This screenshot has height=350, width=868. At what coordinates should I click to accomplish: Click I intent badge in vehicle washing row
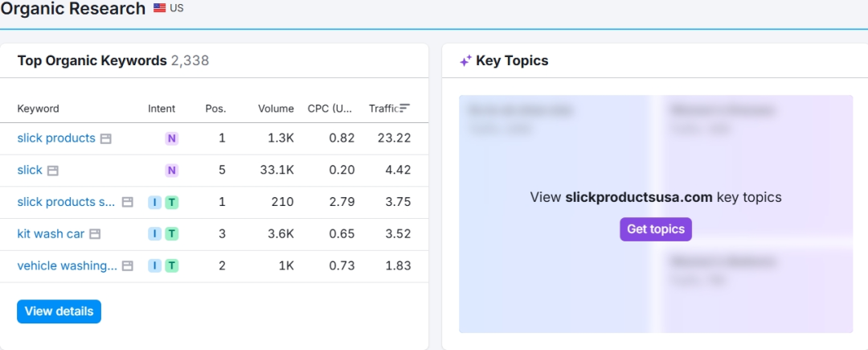point(155,266)
